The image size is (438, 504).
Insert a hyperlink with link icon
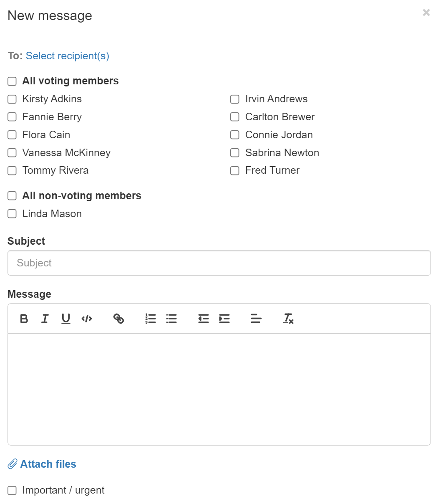[x=119, y=319]
